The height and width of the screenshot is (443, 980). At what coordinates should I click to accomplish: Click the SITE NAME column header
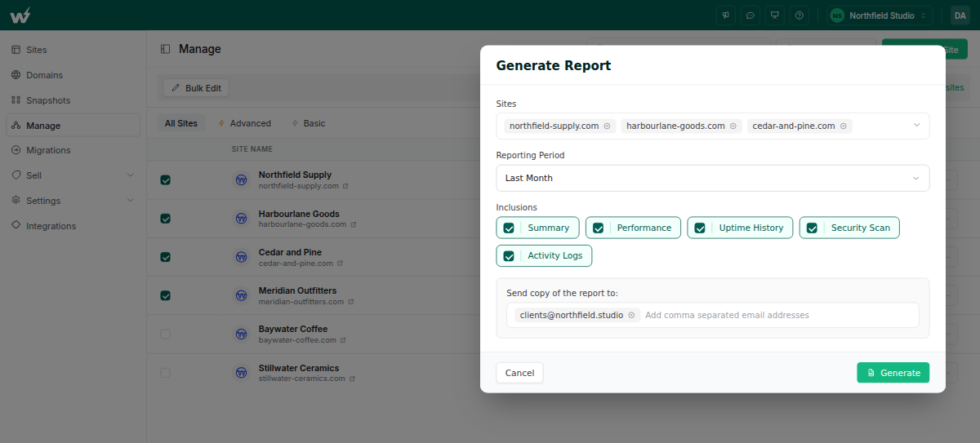252,149
